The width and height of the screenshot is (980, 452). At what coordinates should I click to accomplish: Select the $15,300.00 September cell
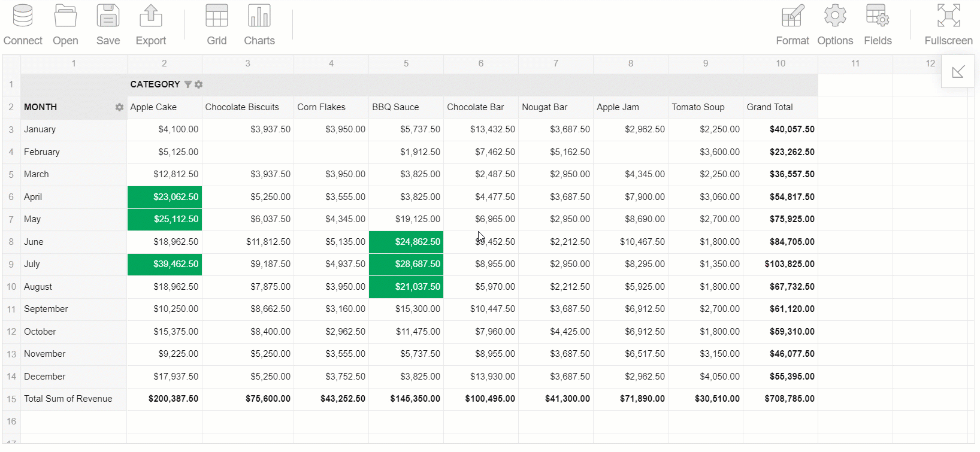[x=406, y=309]
